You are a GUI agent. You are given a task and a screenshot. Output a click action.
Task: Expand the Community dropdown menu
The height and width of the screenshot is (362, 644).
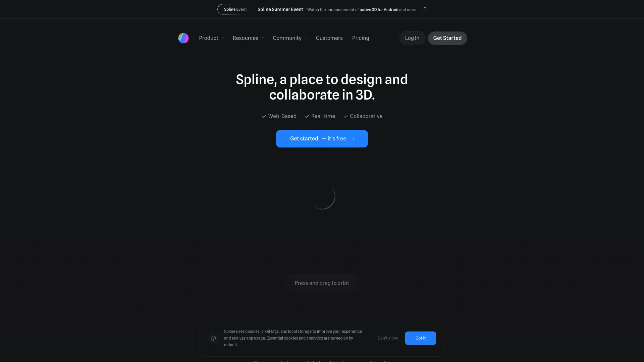coord(290,38)
